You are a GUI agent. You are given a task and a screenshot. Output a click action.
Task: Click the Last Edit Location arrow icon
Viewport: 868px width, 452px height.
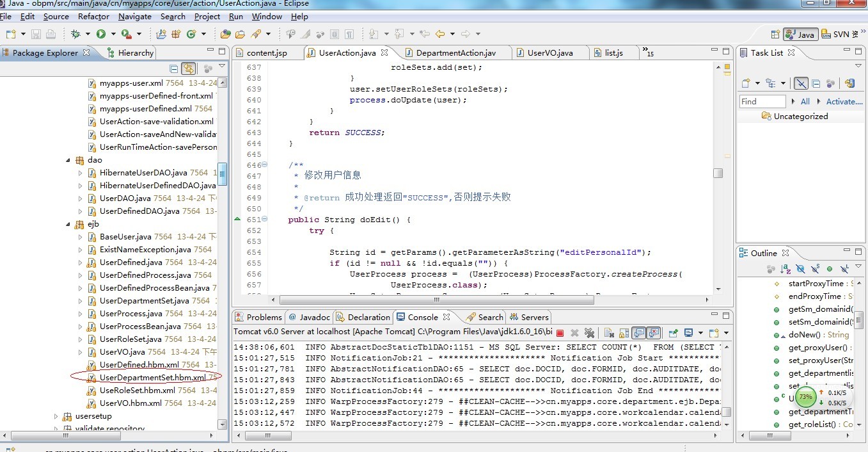pyautogui.click(x=424, y=34)
